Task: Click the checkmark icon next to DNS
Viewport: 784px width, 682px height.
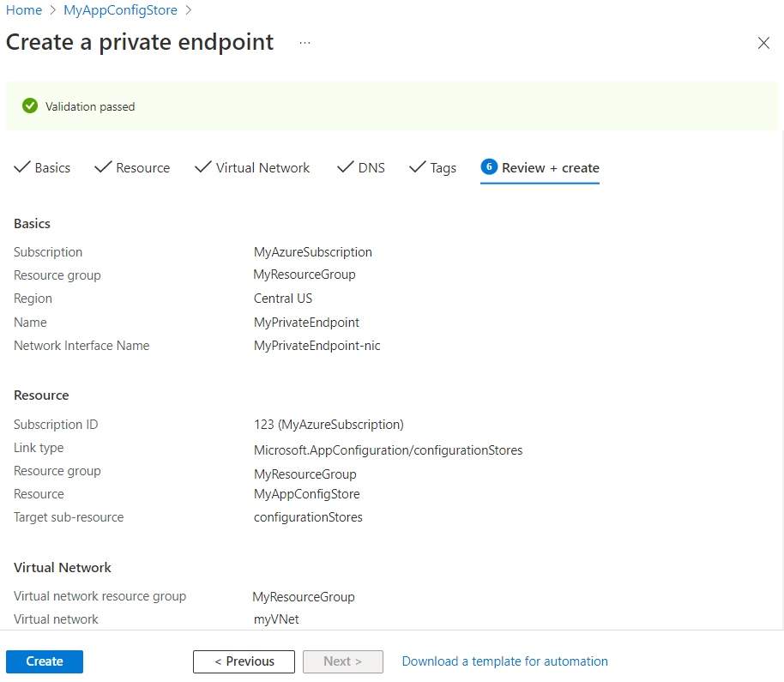Action: point(345,167)
